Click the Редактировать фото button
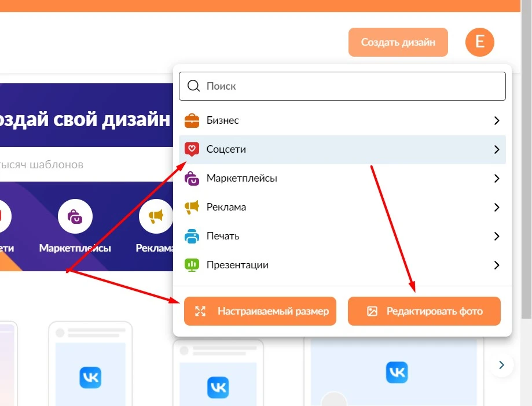The image size is (532, 406). click(424, 311)
